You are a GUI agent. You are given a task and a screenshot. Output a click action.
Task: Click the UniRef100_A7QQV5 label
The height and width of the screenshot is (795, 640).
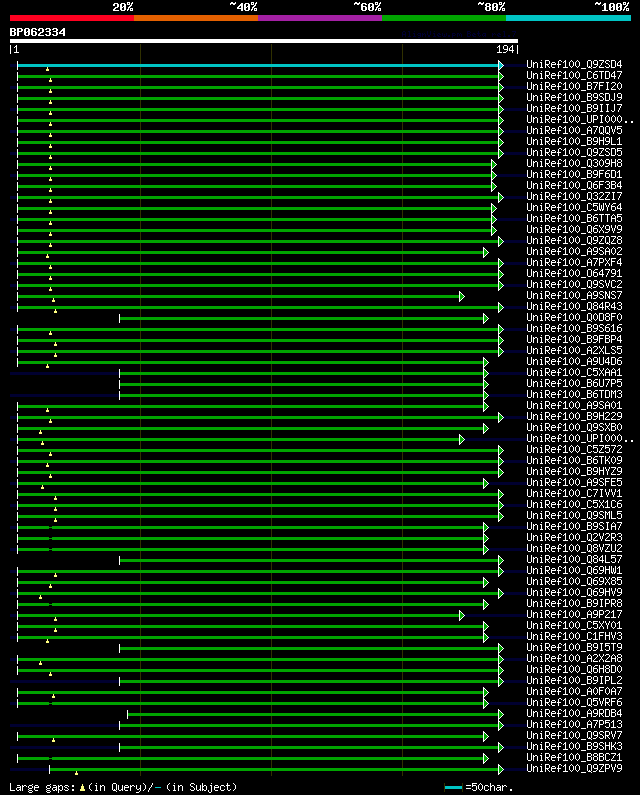[574, 130]
